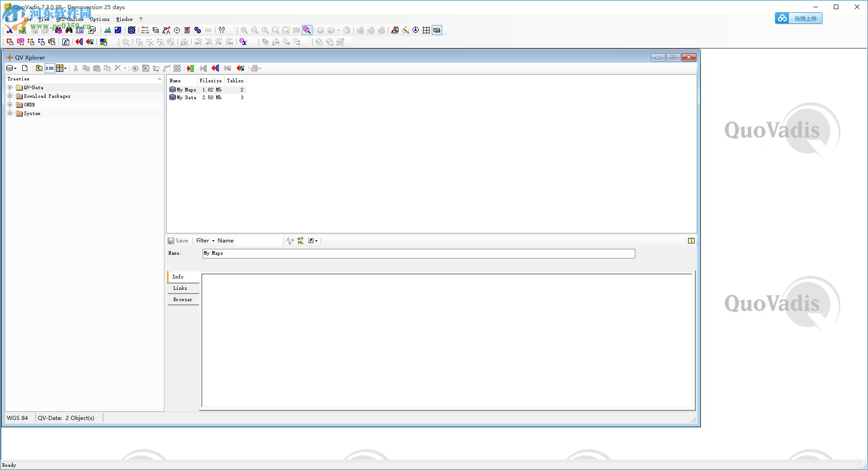Switch to the Links tab

click(180, 288)
